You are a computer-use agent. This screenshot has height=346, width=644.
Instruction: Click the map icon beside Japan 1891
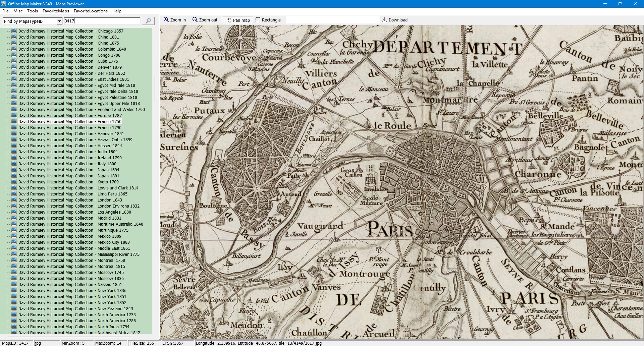14,176
